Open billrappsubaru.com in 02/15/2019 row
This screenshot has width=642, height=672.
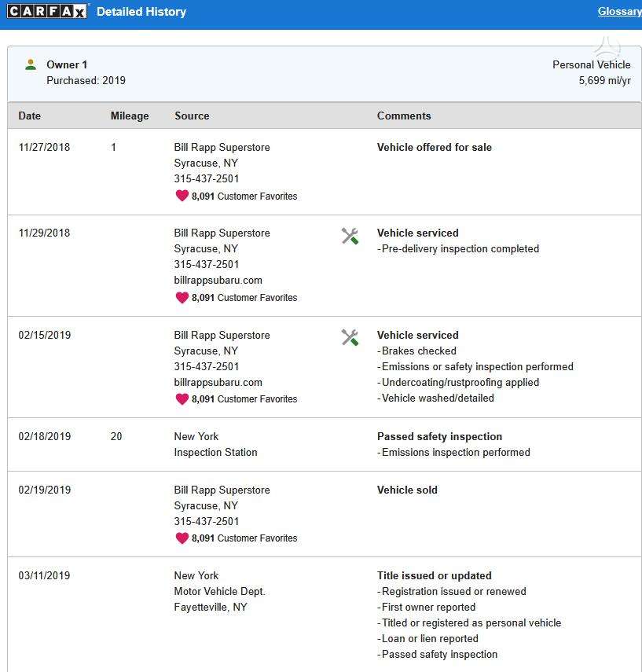tap(218, 382)
